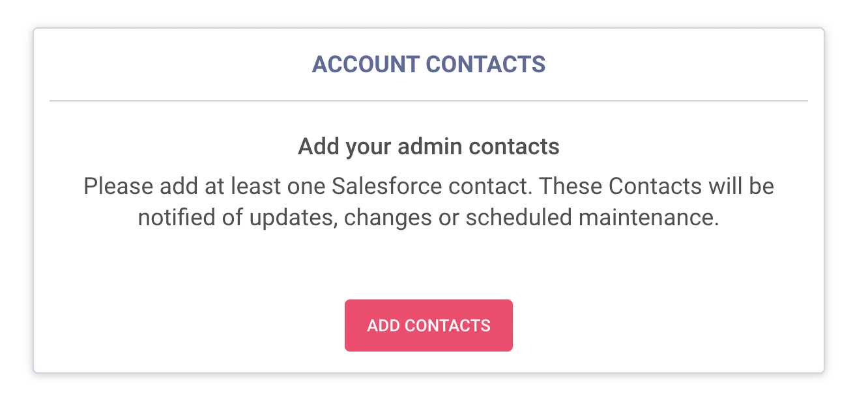Click the 'Add your admin contacts' heading
868x401 pixels.
coord(428,146)
